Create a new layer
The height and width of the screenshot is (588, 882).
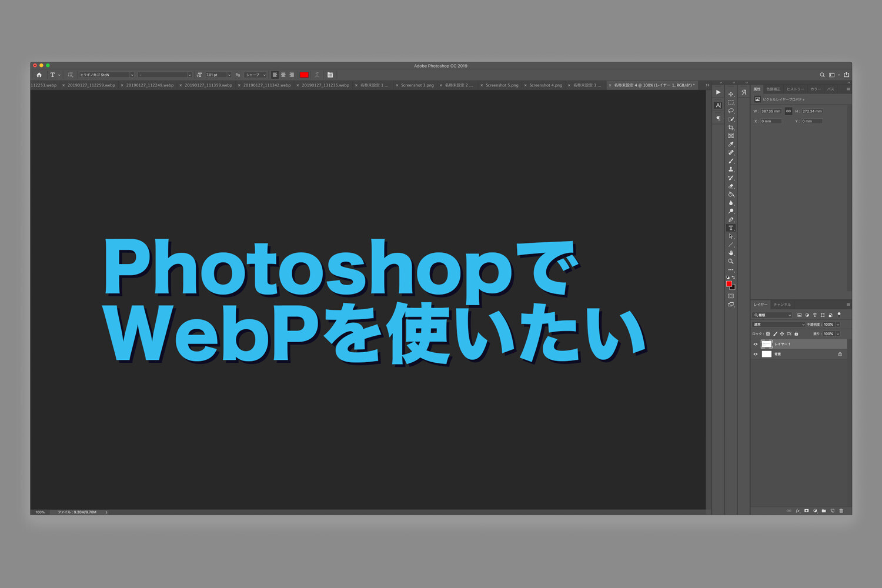click(832, 511)
